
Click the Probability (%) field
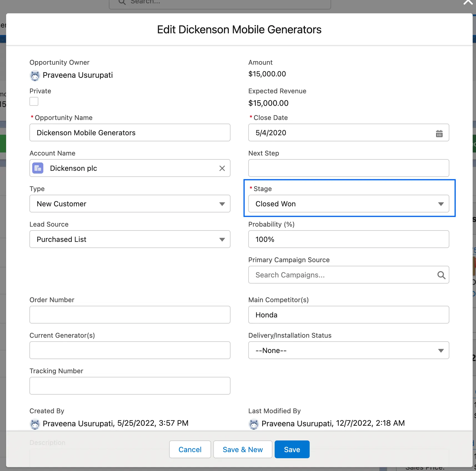[x=349, y=239]
